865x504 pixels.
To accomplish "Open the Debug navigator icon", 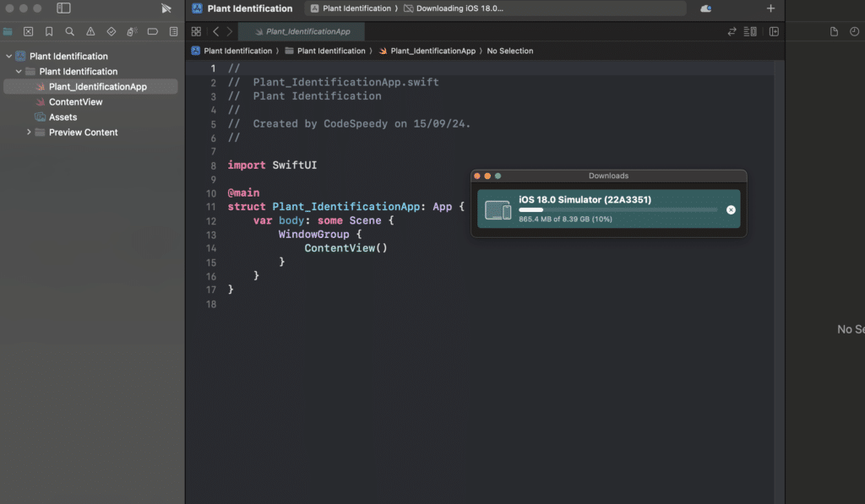I will pyautogui.click(x=132, y=31).
